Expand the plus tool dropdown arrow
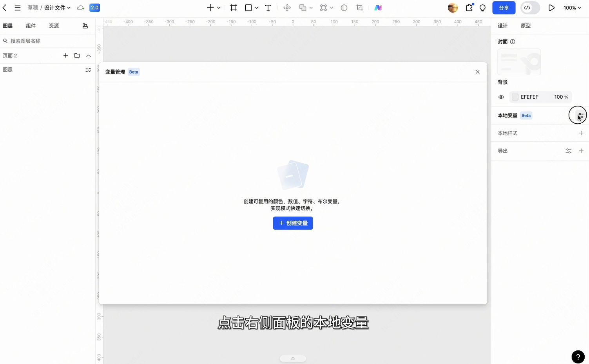 tap(219, 8)
